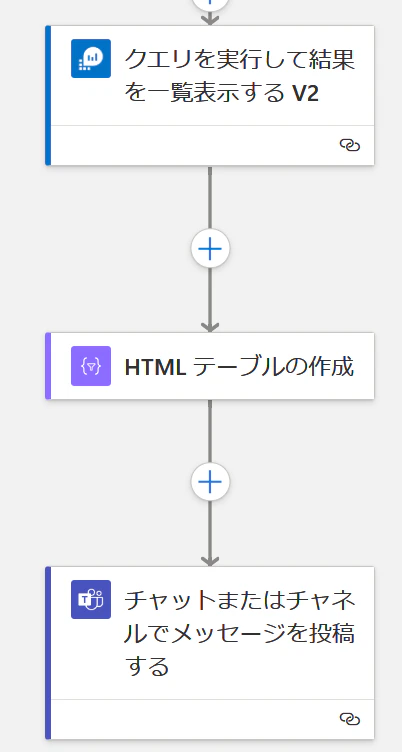The width and height of the screenshot is (402, 752).
Task: Click the arrowhead entering the query card
Action: coord(210,20)
